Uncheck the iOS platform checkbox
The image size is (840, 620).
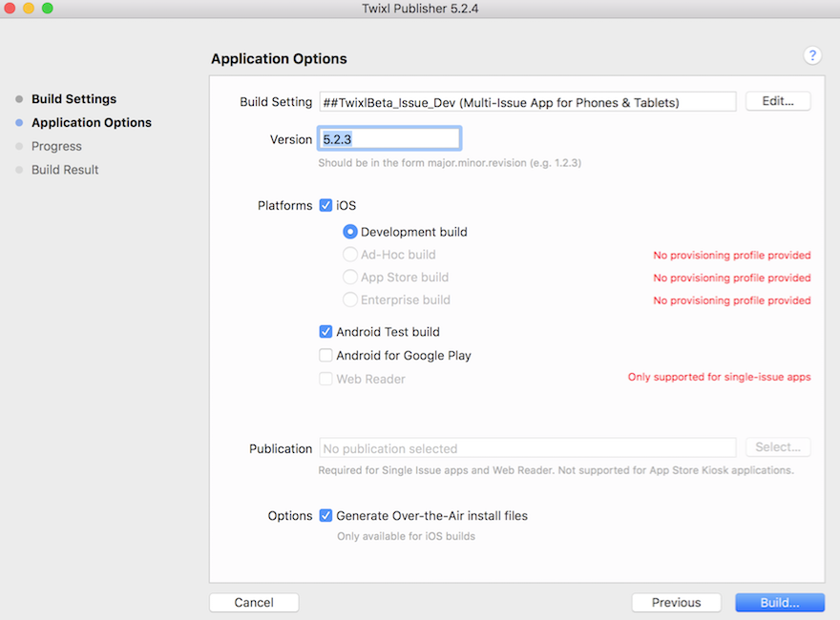click(x=325, y=205)
